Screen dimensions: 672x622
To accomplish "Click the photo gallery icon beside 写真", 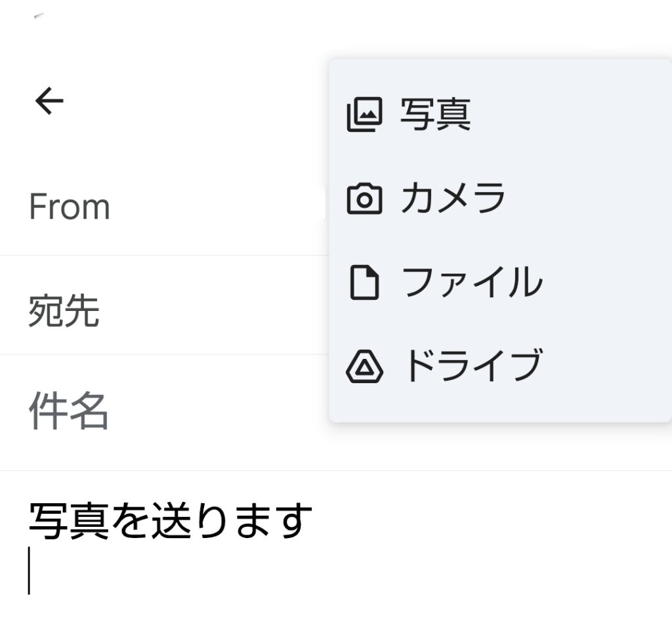I will pos(364,115).
